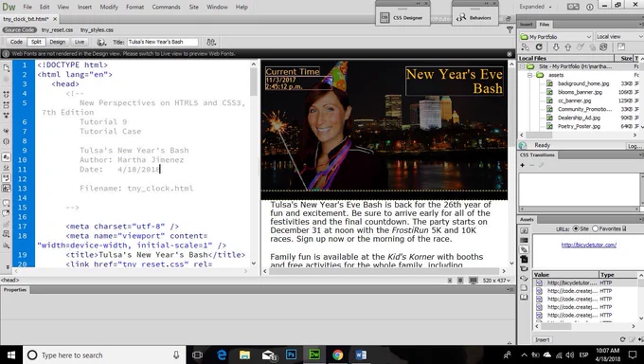Click the Collapse Full Tag icon in coding toolbar
This screenshot has width=644, height=364.
point(7,94)
